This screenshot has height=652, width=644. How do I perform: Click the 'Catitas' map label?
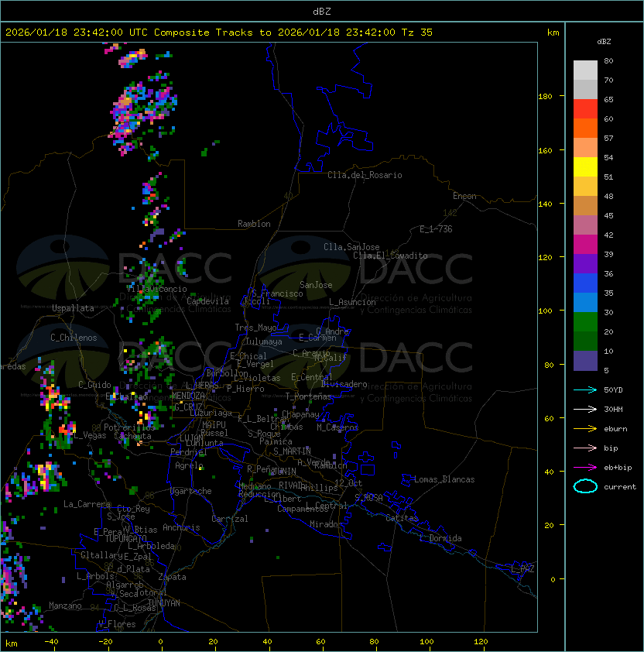(x=402, y=518)
